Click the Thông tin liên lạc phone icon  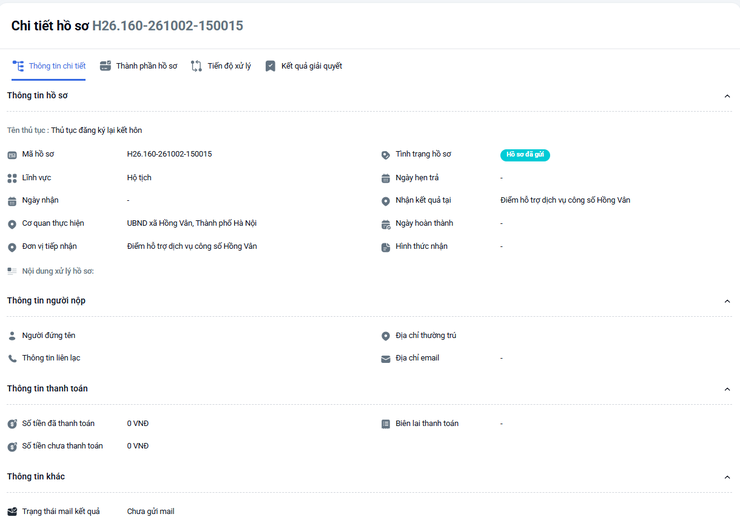coord(12,359)
